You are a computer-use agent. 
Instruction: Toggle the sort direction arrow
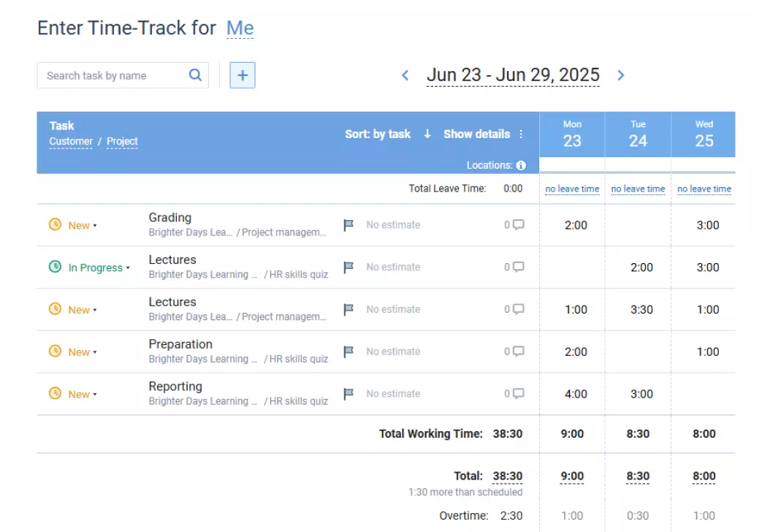pos(427,134)
